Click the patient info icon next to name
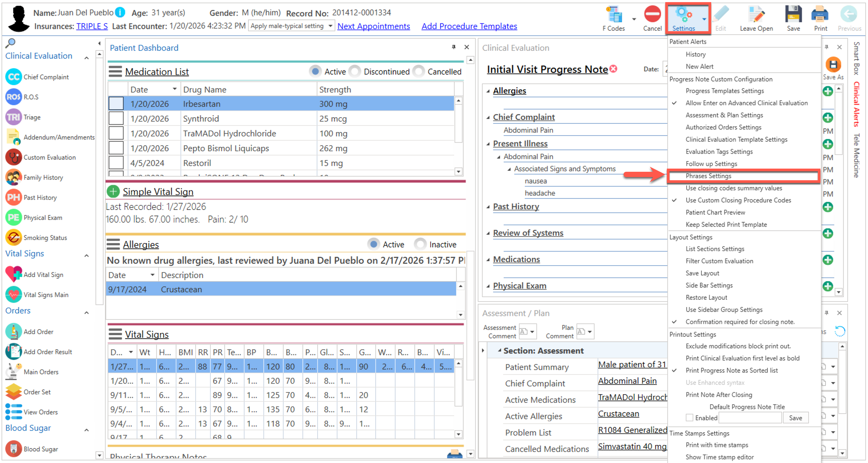Screen dimensions: 868x463 (120, 12)
